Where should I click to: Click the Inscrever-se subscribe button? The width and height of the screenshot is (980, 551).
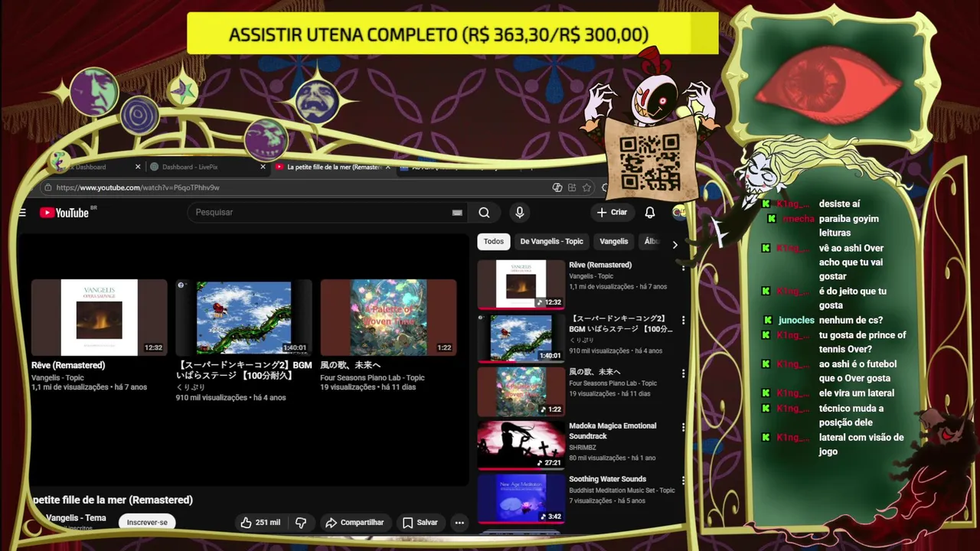coord(147,523)
